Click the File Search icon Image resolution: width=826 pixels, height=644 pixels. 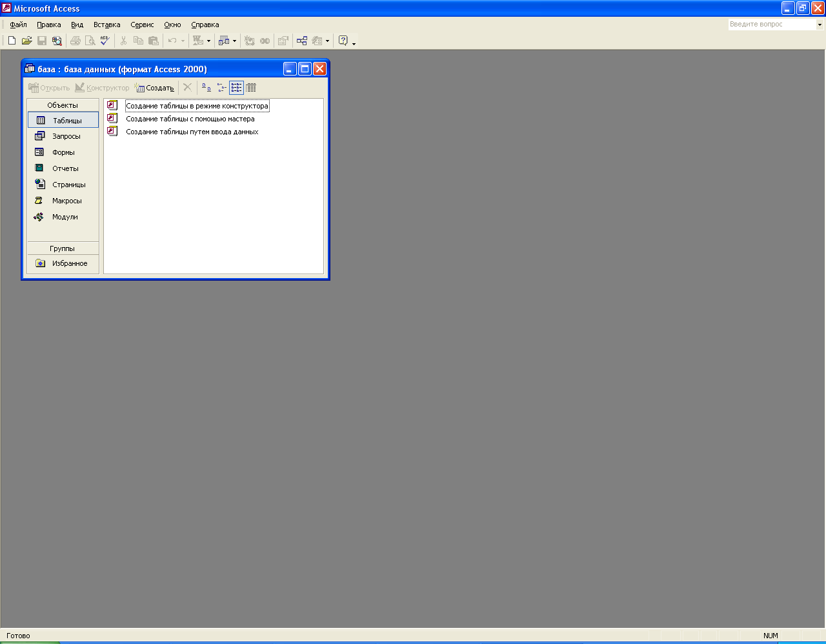point(57,41)
